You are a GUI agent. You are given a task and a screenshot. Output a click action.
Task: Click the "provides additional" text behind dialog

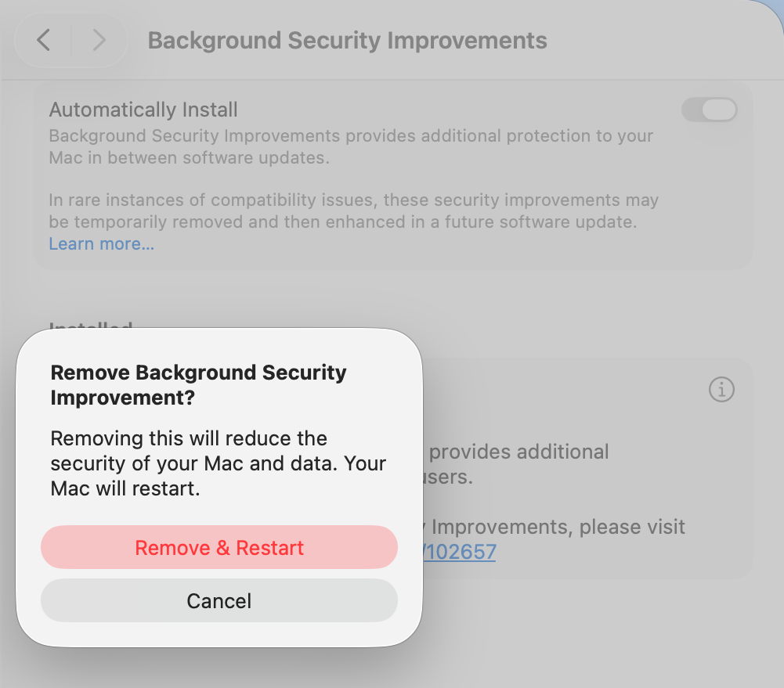pyautogui.click(x=518, y=452)
